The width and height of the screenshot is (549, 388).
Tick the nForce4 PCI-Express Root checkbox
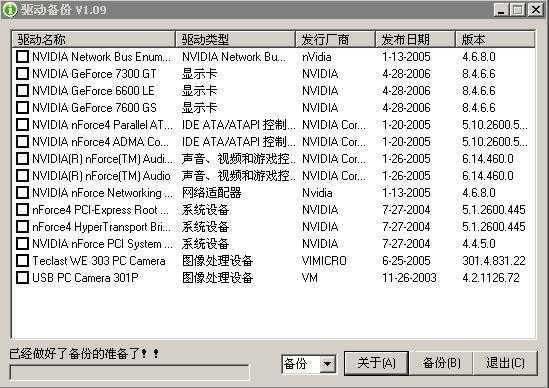click(x=22, y=209)
